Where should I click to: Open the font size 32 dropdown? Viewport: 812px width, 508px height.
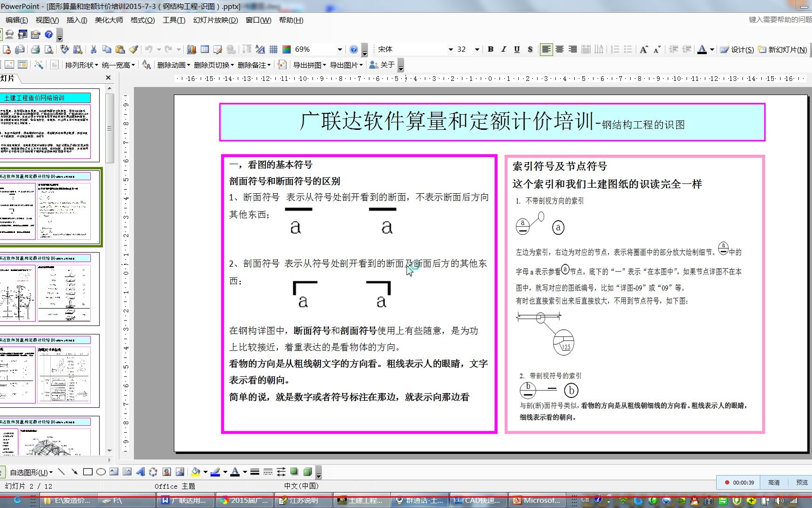point(477,49)
